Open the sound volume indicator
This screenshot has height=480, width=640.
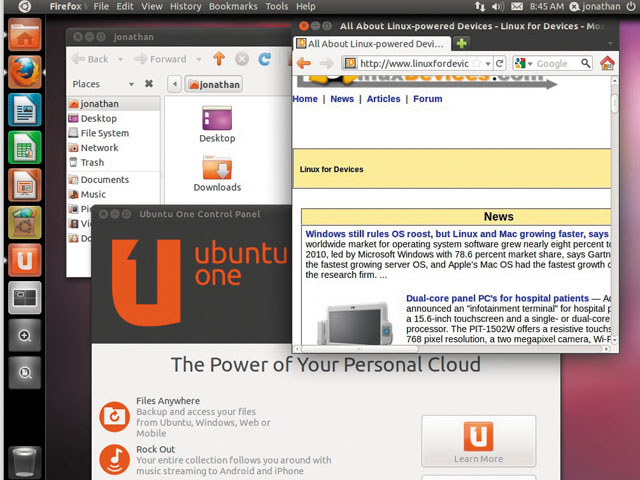coord(498,7)
